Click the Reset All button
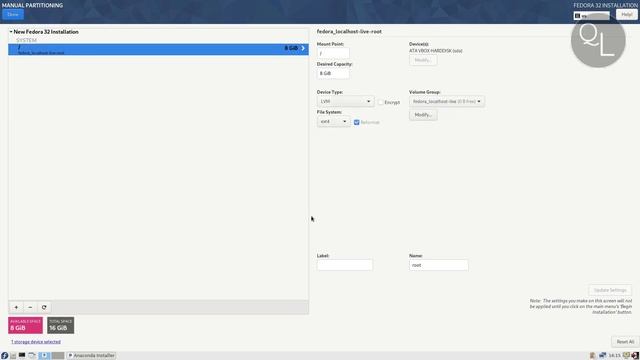 click(625, 342)
